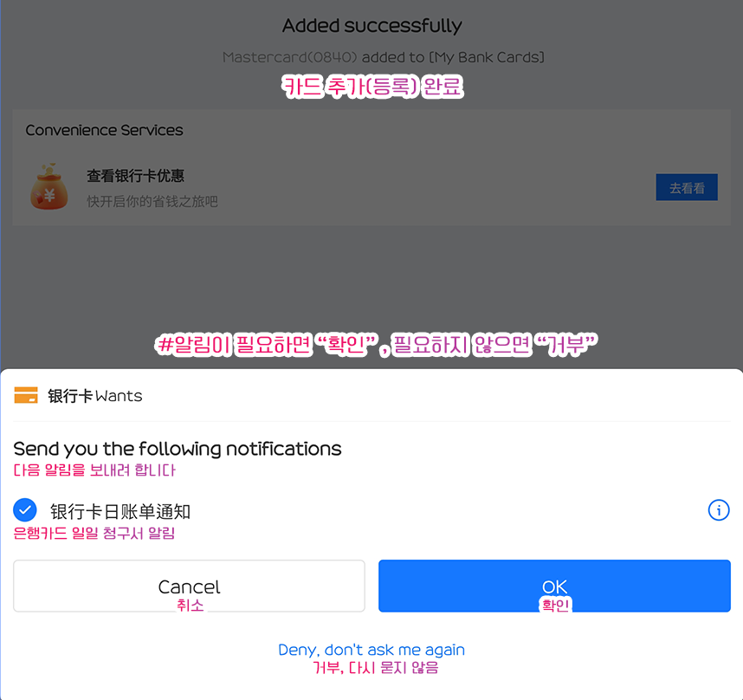743x700 pixels.
Task: Click the 银行卡日账单通知 notification label
Action: point(120,511)
